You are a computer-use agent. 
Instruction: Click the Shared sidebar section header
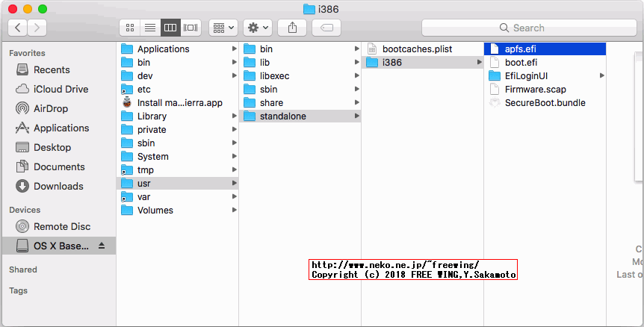click(x=23, y=270)
